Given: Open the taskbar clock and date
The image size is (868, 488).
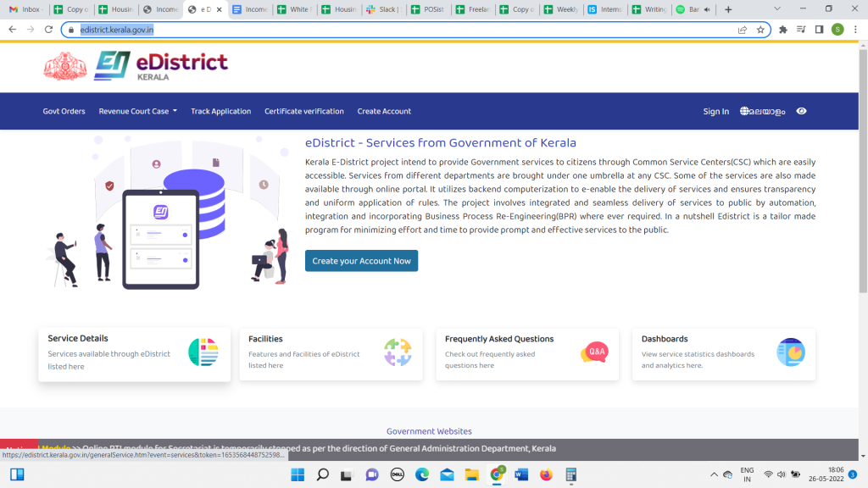Looking at the screenshot, I should [826, 474].
